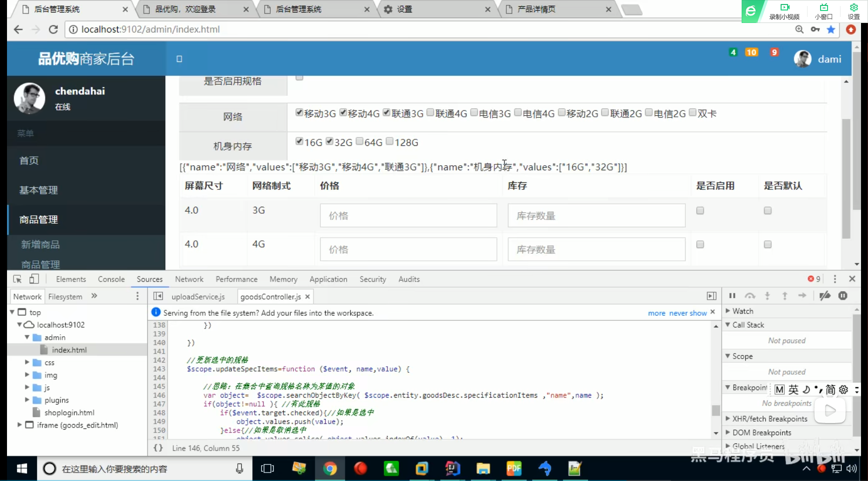Collapse admin folder in file tree
Screen dimensions: 868x481
(27, 337)
